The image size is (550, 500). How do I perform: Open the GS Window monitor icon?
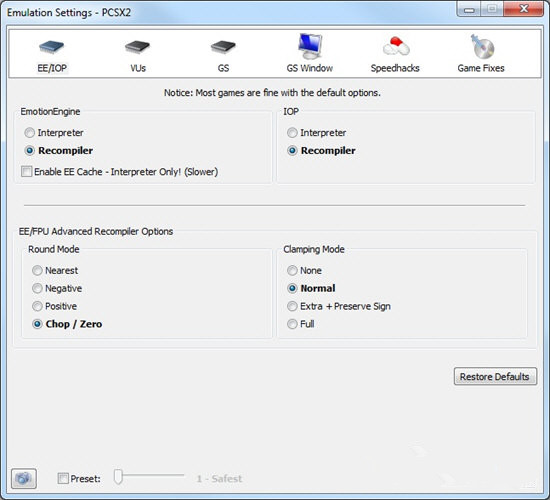tap(310, 46)
